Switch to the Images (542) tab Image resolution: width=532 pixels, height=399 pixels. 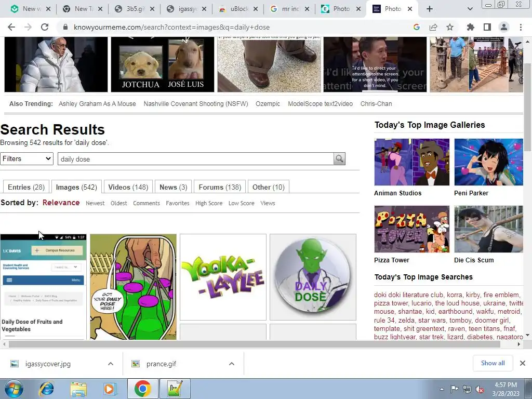76,187
